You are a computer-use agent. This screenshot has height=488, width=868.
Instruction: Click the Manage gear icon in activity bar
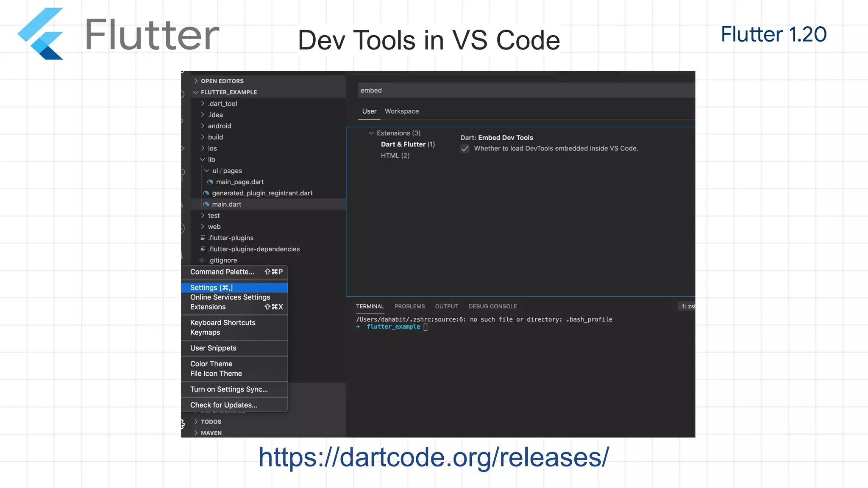(x=183, y=424)
